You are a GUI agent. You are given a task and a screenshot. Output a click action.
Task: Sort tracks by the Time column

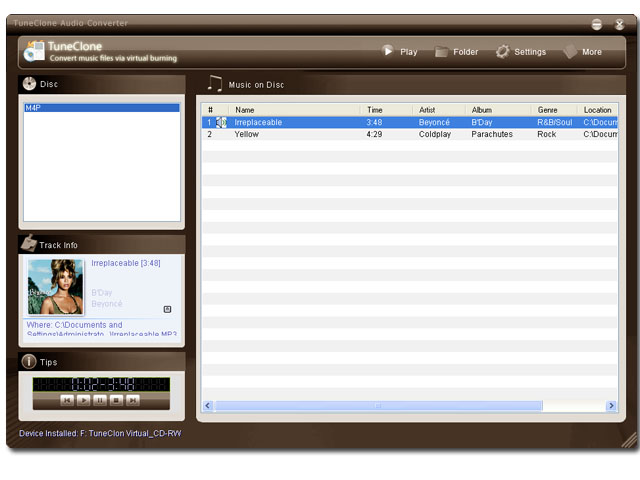click(x=386, y=110)
